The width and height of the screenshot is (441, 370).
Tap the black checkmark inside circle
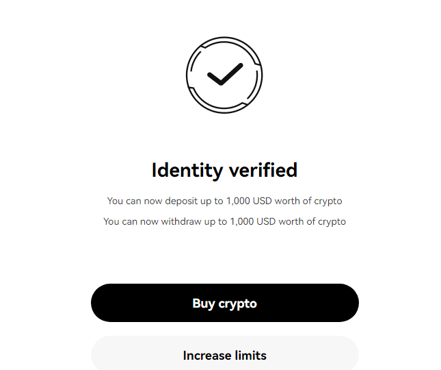coord(225,74)
